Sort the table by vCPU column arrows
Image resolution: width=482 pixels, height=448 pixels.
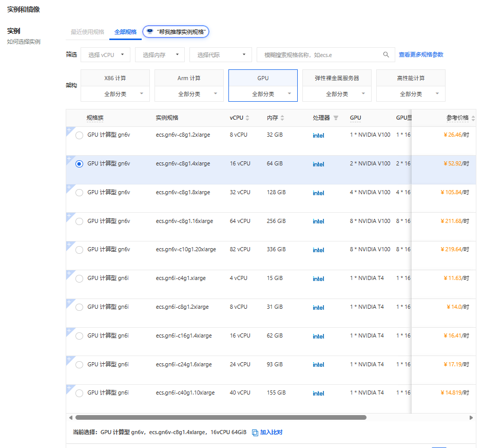pyautogui.click(x=247, y=118)
